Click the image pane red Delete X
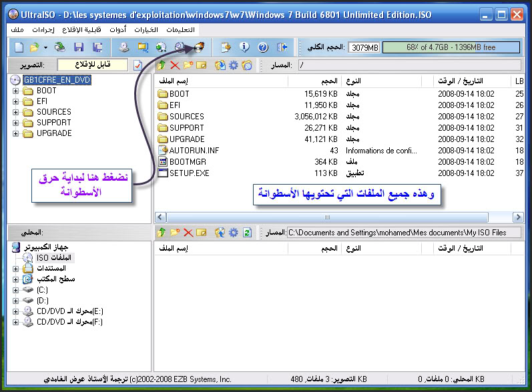Screen dimensions: 532x392 point(175,65)
